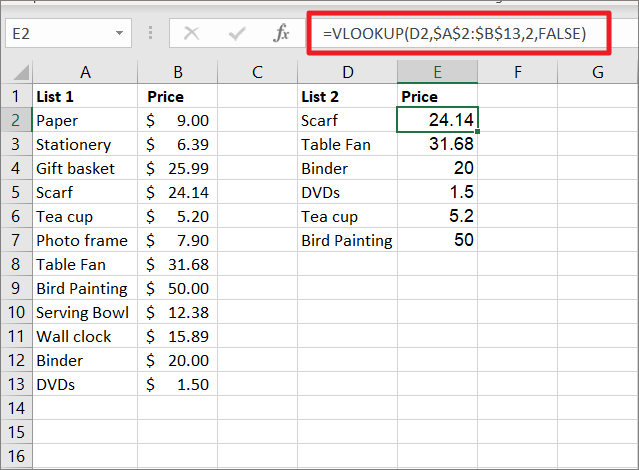639x470 pixels.
Task: Select 'Bird Painting' cell in column A
Action: 85,288
